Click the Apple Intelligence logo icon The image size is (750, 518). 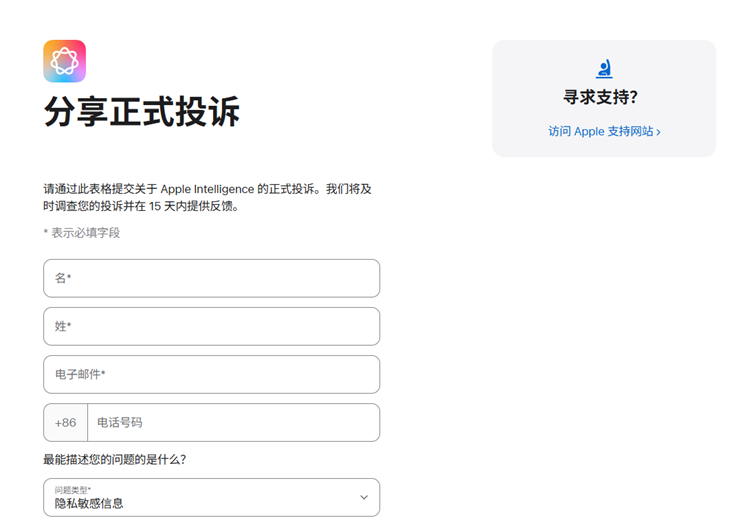click(65, 61)
